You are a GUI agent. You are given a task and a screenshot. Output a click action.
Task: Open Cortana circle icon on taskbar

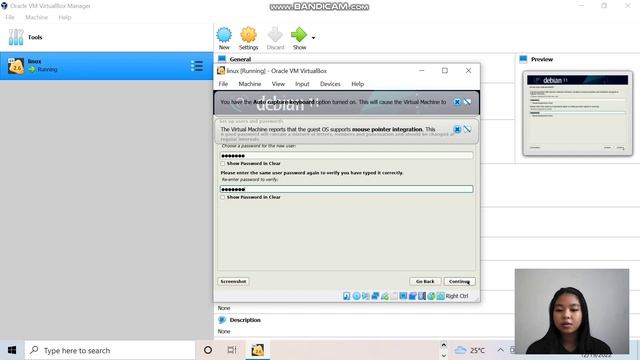[208, 350]
